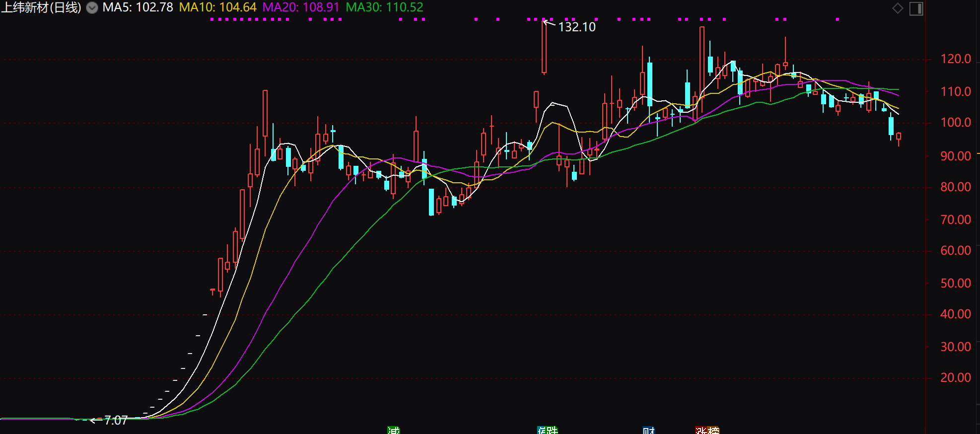The image size is (980, 434).
Task: Click the 120.0 price axis label
Action: (956, 59)
